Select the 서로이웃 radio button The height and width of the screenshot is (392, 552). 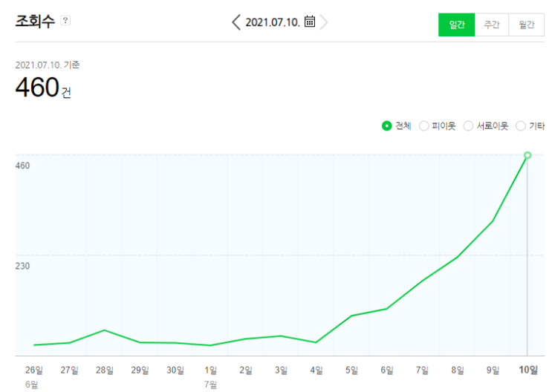(x=468, y=125)
